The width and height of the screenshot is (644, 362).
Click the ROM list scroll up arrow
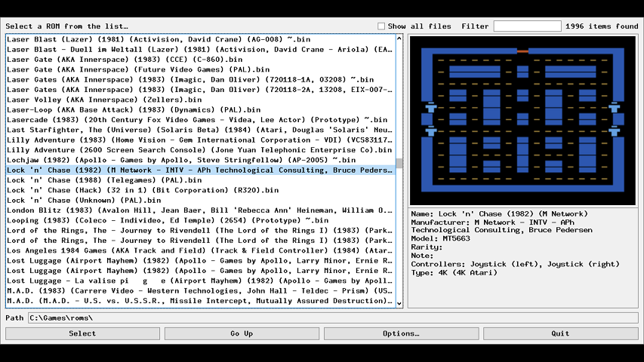(399, 38)
